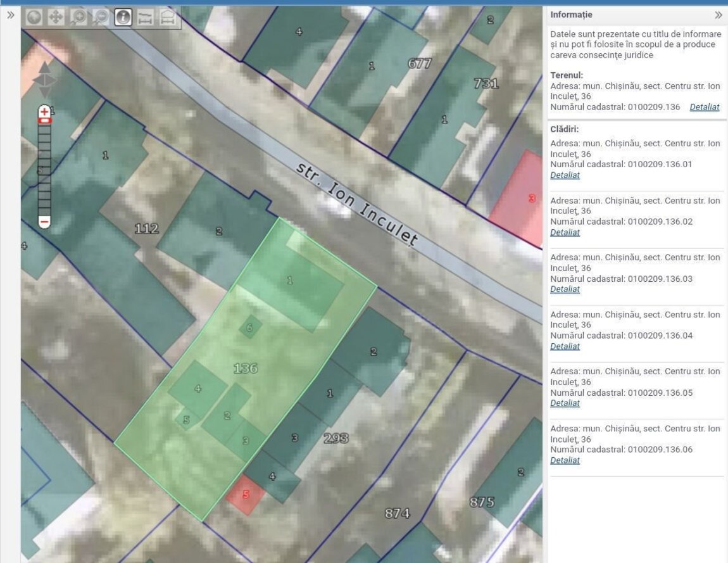The height and width of the screenshot is (563, 728).
Task: Pan the map up with arrow
Action: click(44, 68)
